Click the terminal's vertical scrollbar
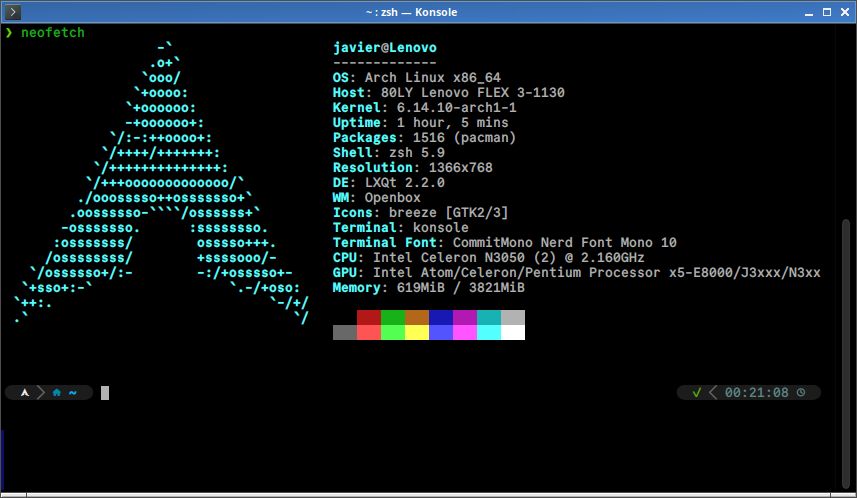Screen dimensions: 857x498 pos(849,300)
